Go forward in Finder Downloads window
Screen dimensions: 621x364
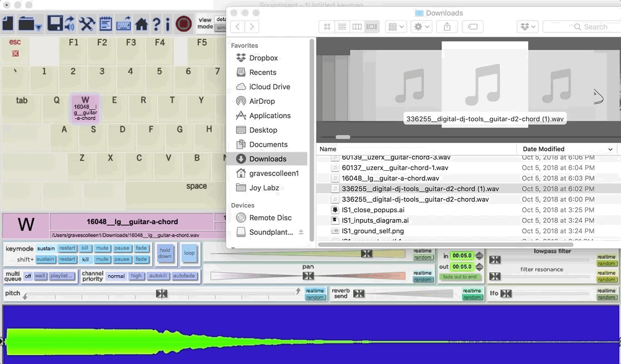pos(252,27)
